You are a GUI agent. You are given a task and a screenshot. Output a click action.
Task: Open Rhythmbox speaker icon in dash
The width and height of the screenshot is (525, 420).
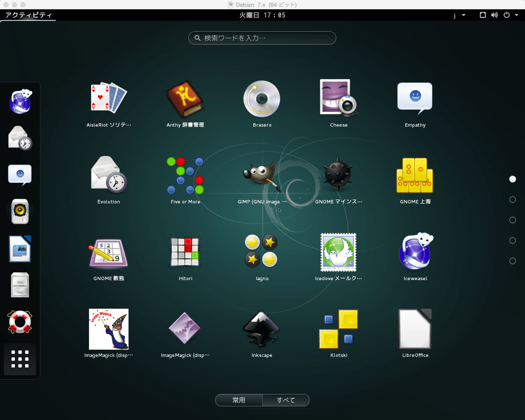click(20, 211)
